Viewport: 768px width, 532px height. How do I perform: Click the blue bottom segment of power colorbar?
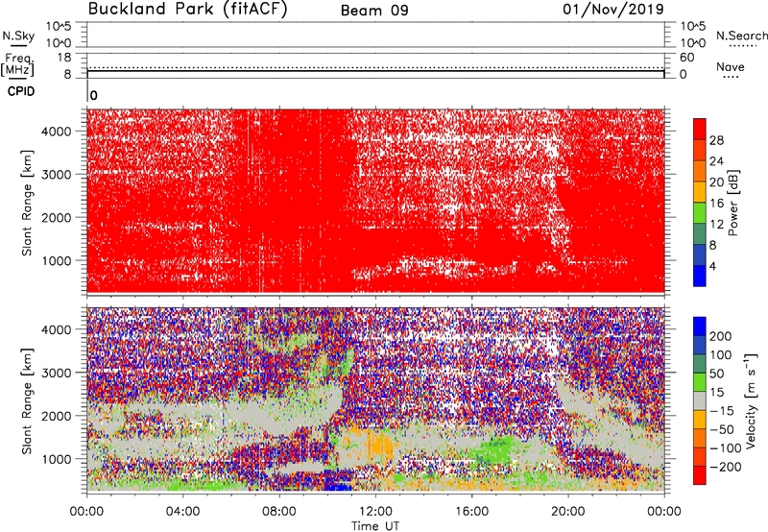click(x=700, y=276)
